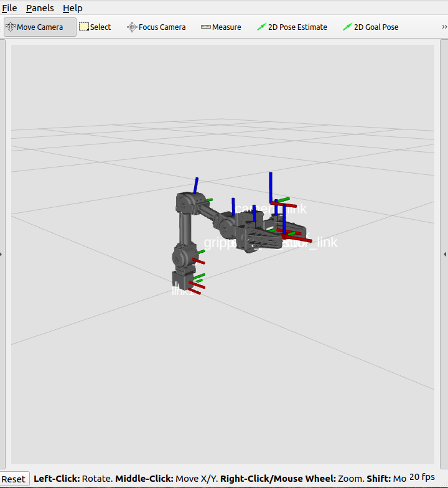Click the 20 fps indicator
Image resolution: width=448 pixels, height=488 pixels.
(422, 477)
